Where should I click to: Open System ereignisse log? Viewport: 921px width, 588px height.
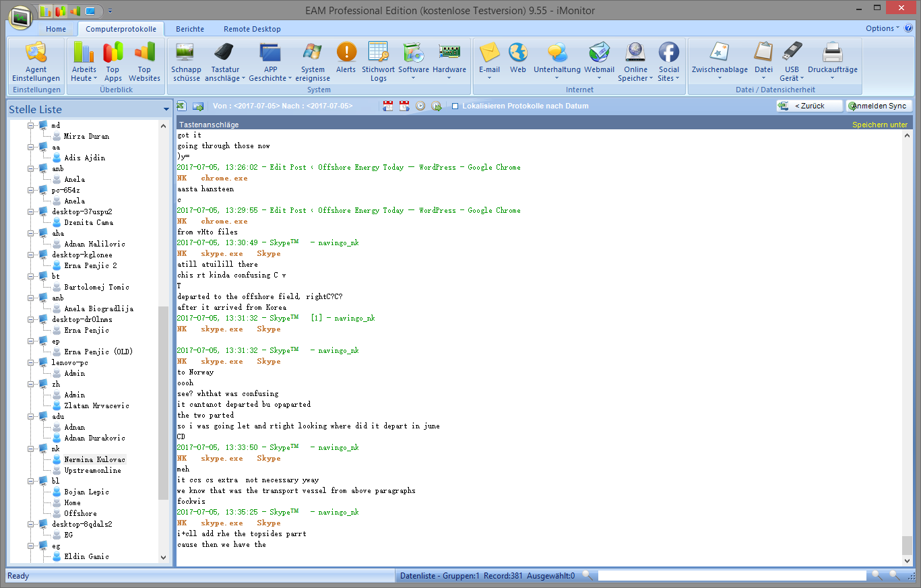click(x=313, y=62)
